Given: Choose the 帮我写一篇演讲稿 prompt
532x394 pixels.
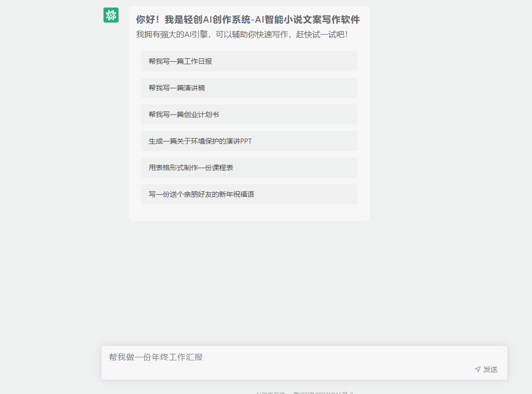Looking at the screenshot, I should click(x=249, y=88).
